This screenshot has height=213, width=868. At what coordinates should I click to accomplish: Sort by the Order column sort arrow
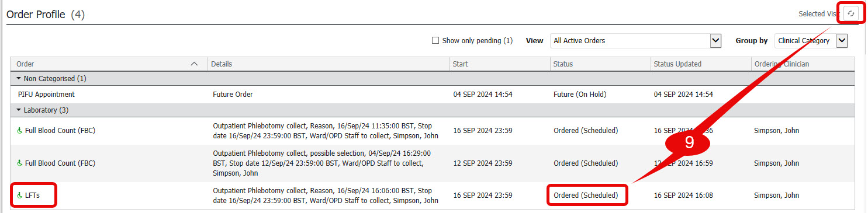pos(195,64)
